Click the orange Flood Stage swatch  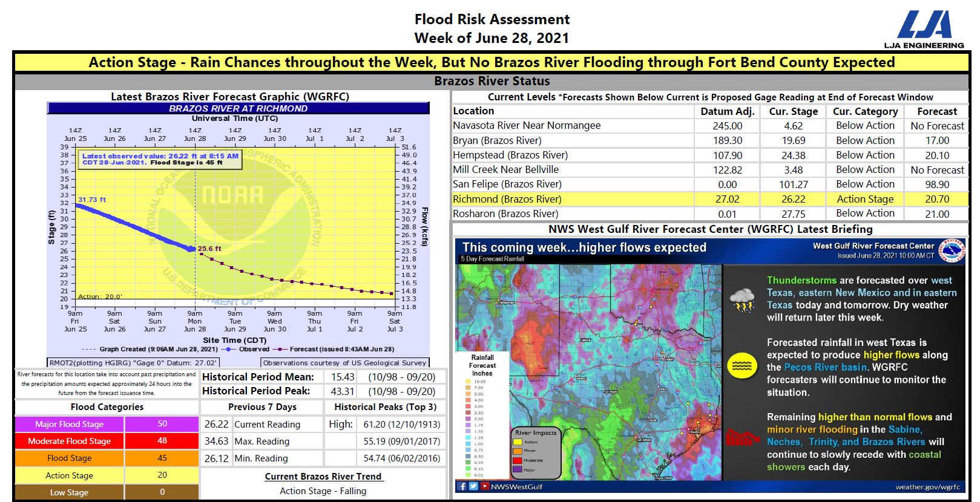(70, 458)
